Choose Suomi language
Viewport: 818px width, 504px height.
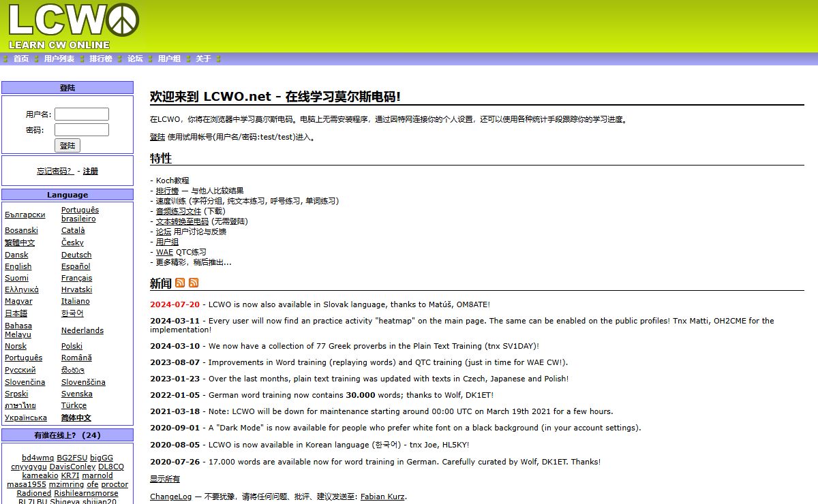[16, 278]
